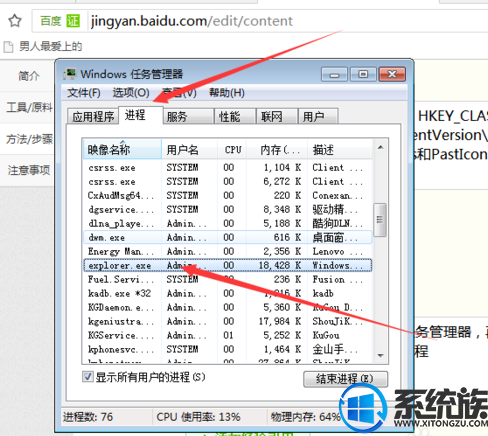Click the Baidu green verification badge
This screenshot has width=488, height=436.
click(x=73, y=21)
